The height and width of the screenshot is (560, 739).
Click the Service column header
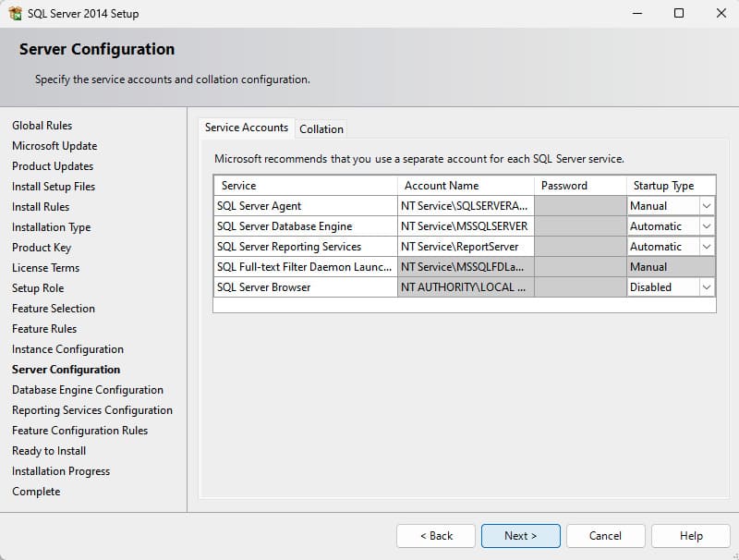[x=305, y=186]
